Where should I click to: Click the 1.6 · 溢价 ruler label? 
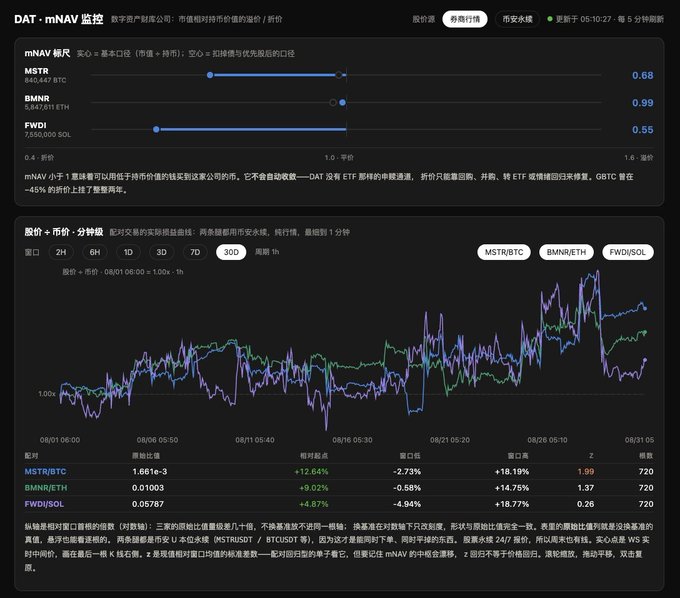[639, 157]
